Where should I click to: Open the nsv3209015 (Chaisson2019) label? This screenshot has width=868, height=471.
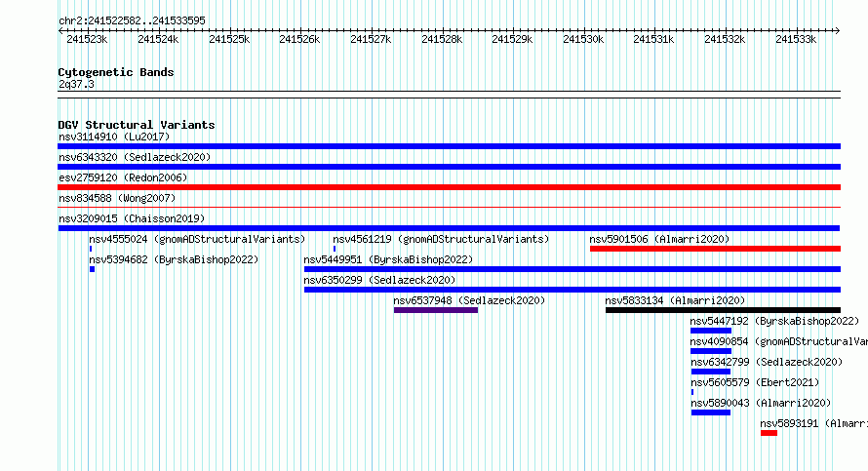coord(132,218)
